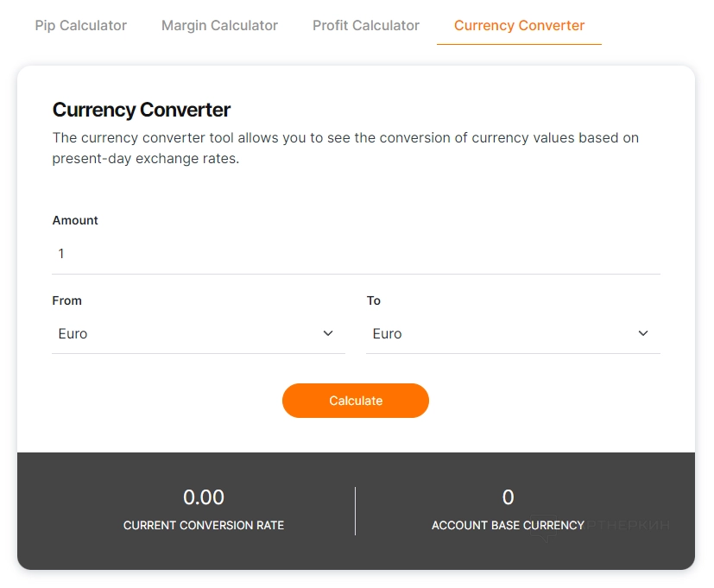Click the To field label
Screen dimensions: 714x588
click(374, 300)
